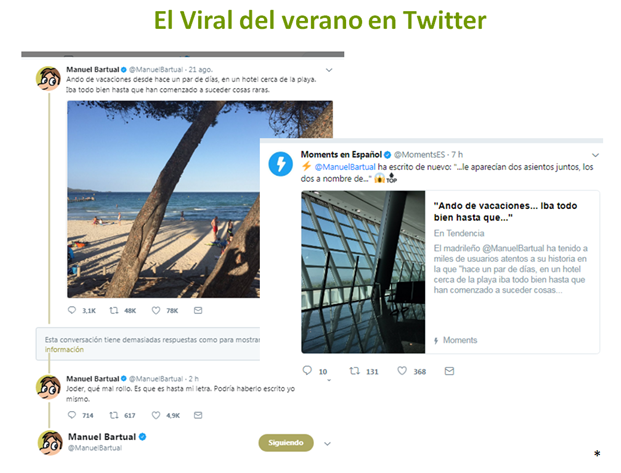Open dropdown arrow next to the Siguiendo button
Viewport: 621px width, 473px height.
pos(327,444)
